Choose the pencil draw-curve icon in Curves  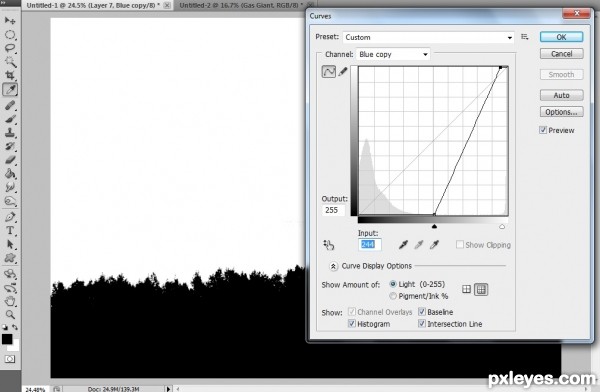(x=343, y=72)
